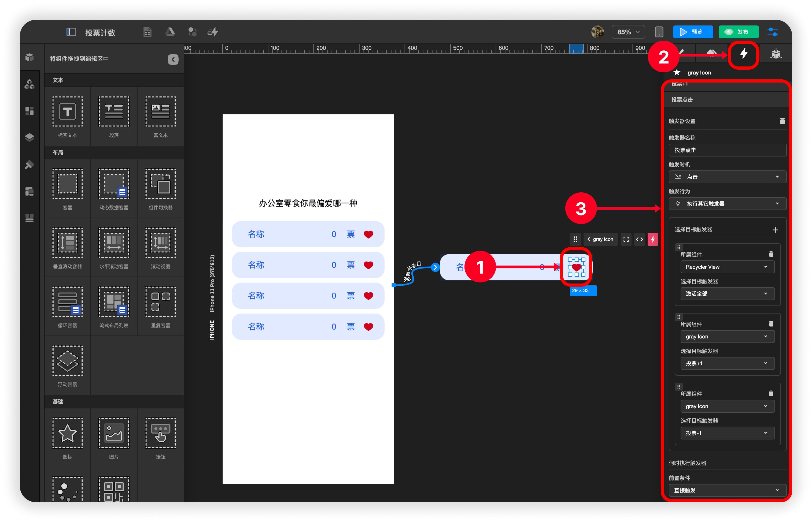Open the 投票+1 target trigger dropdown
The image size is (812, 522).
(727, 363)
